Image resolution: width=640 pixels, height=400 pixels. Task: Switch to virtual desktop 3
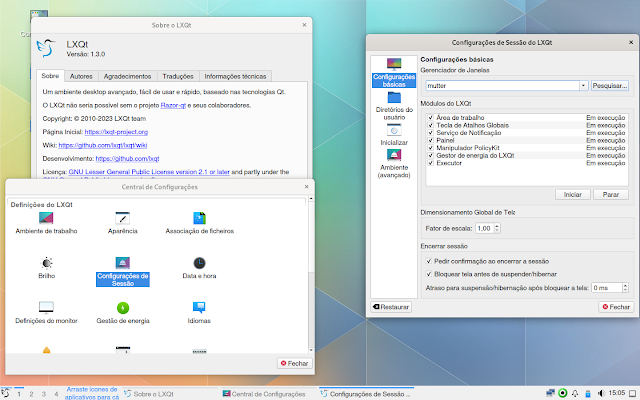(43, 394)
